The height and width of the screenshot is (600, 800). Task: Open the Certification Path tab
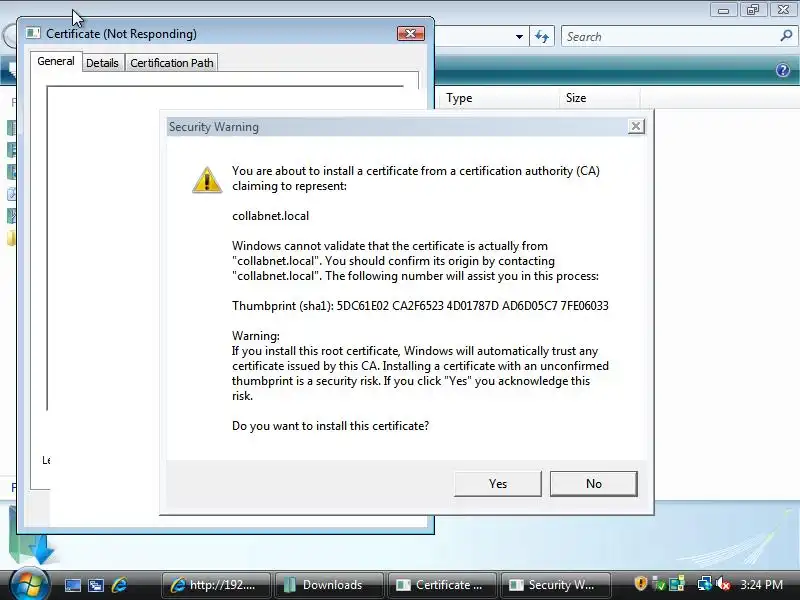coord(171,63)
